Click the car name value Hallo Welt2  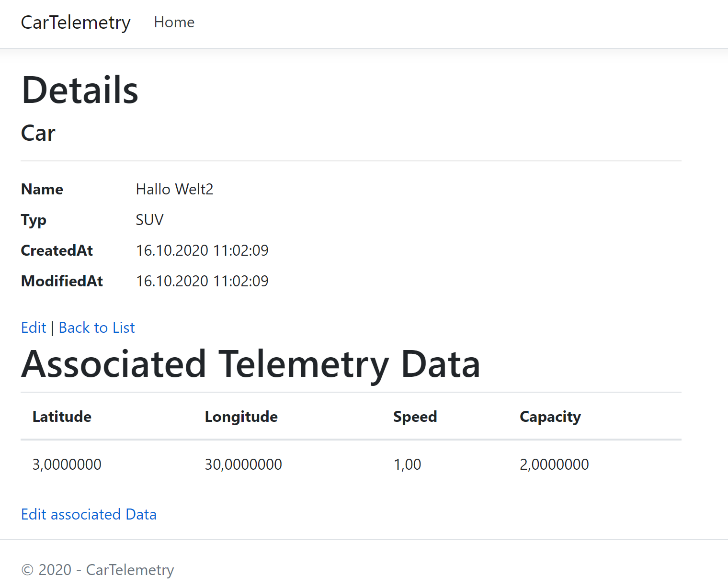coord(174,189)
